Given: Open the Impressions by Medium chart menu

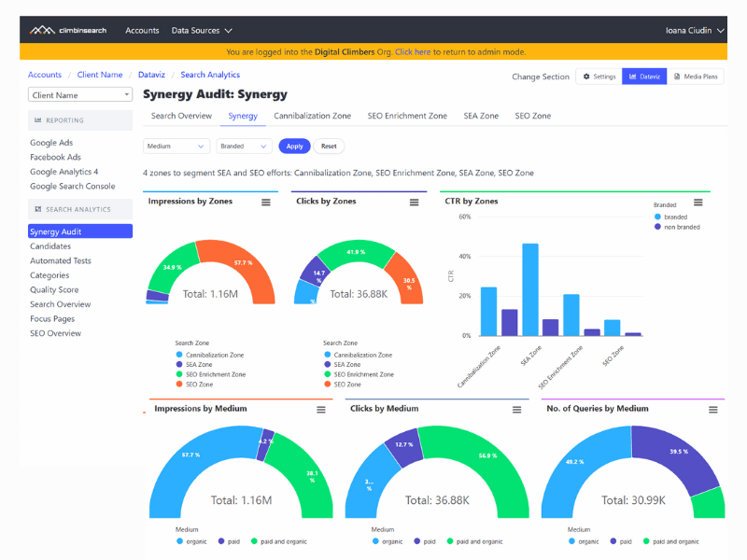Looking at the screenshot, I should pos(323,409).
